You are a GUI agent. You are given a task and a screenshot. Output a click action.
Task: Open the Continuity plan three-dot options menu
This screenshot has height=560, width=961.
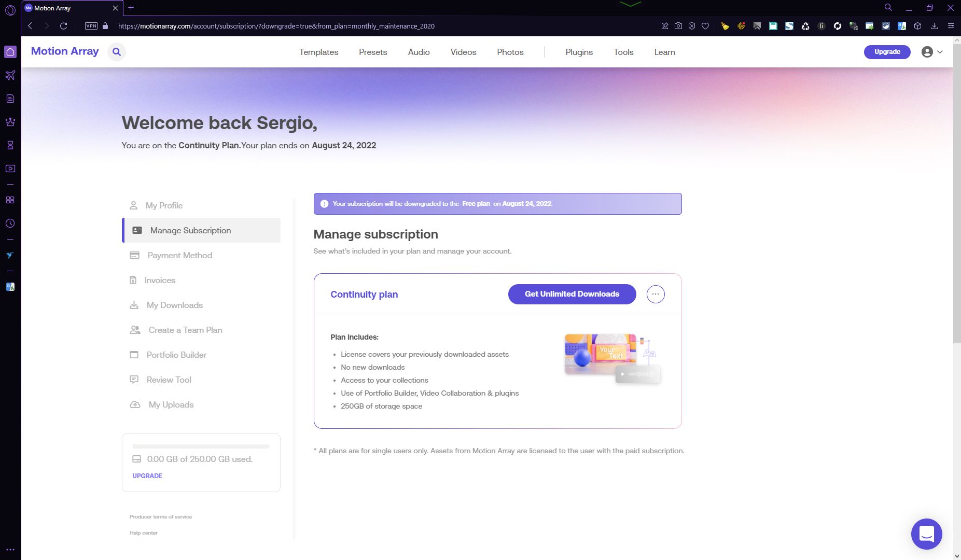click(x=656, y=294)
